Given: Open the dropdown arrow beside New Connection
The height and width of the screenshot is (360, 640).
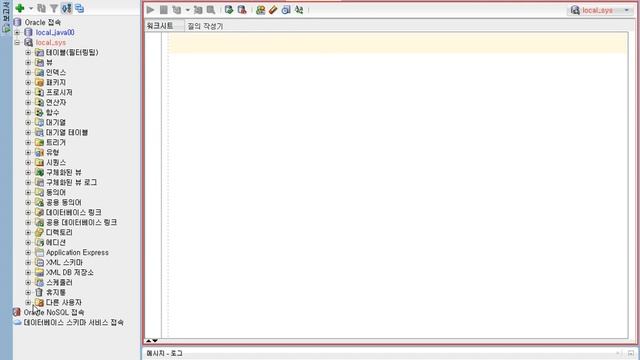Looking at the screenshot, I should click(31, 9).
